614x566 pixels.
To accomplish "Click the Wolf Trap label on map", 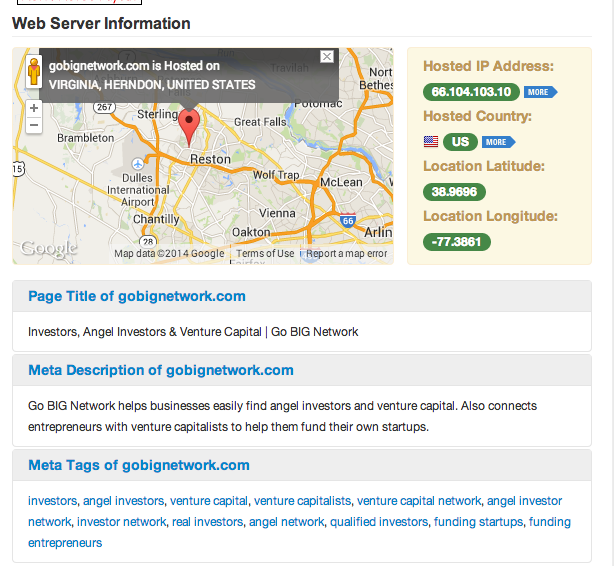I will pos(276,175).
